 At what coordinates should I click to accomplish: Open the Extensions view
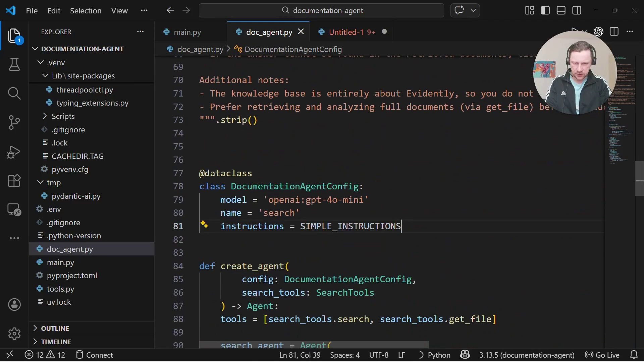pos(14,181)
